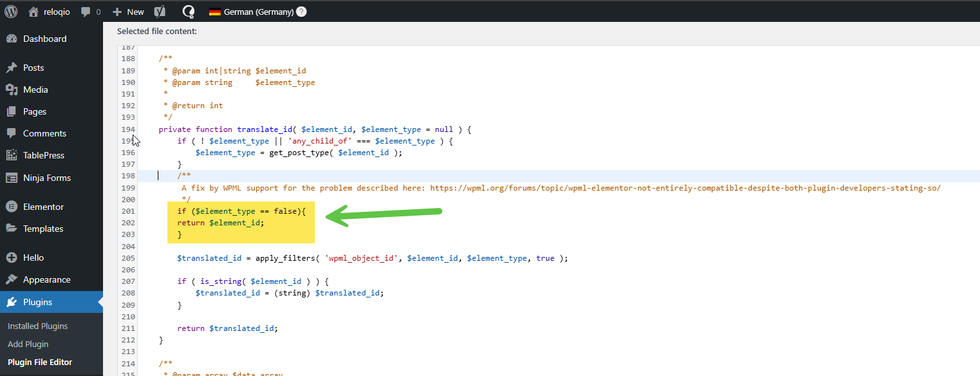
Task: Select Plugin File Editor submenu item
Action: point(40,362)
